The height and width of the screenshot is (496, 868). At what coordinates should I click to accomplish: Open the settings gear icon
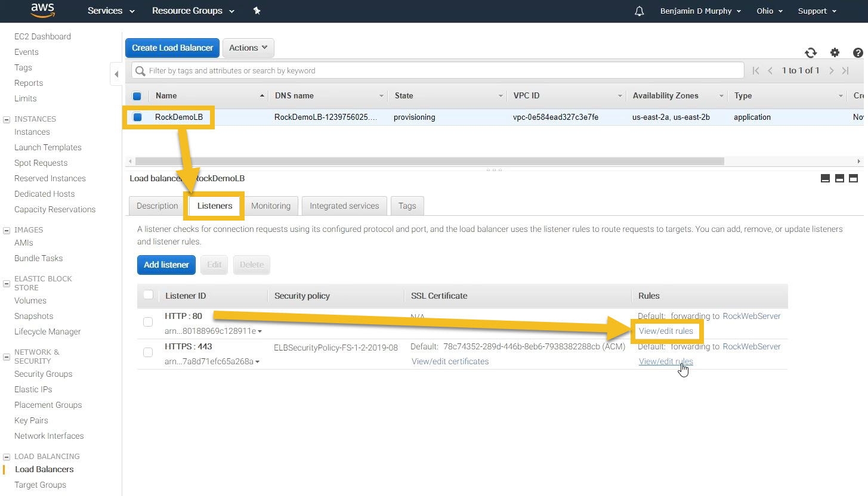(x=835, y=52)
